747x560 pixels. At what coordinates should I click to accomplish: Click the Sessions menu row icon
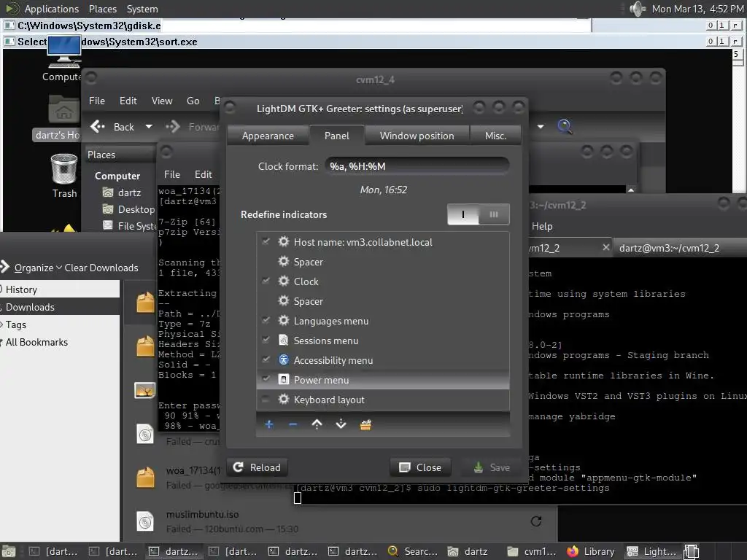tap(284, 340)
